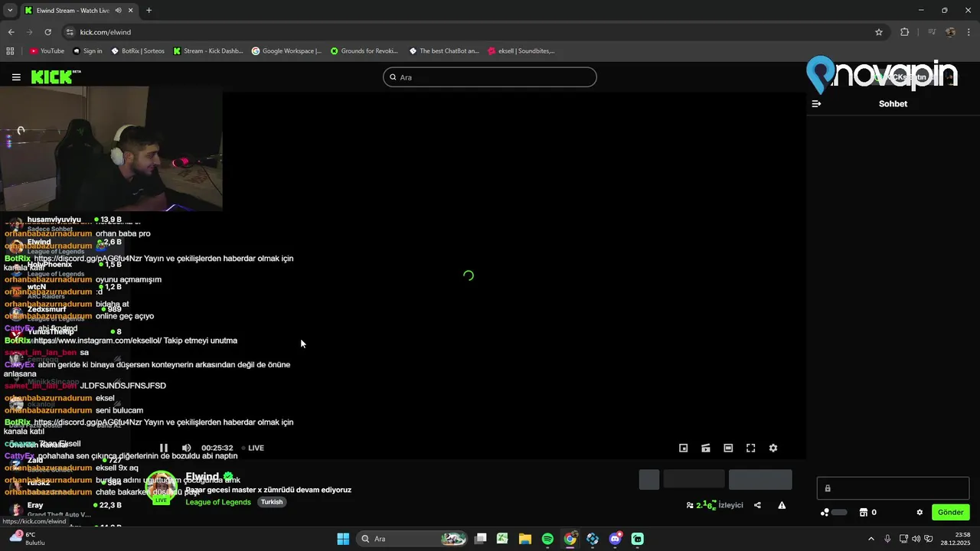Open the Sign in bookmark
Screen dimensions: 980x551
[x=87, y=51]
